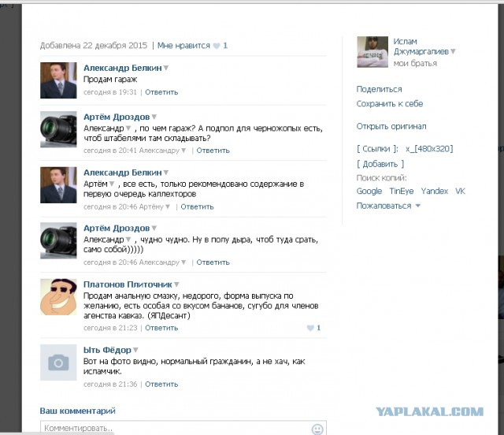Open Александр Белкин's avatar on the 20:46 comment
Viewport: 504px width, 435px height.
point(58,185)
